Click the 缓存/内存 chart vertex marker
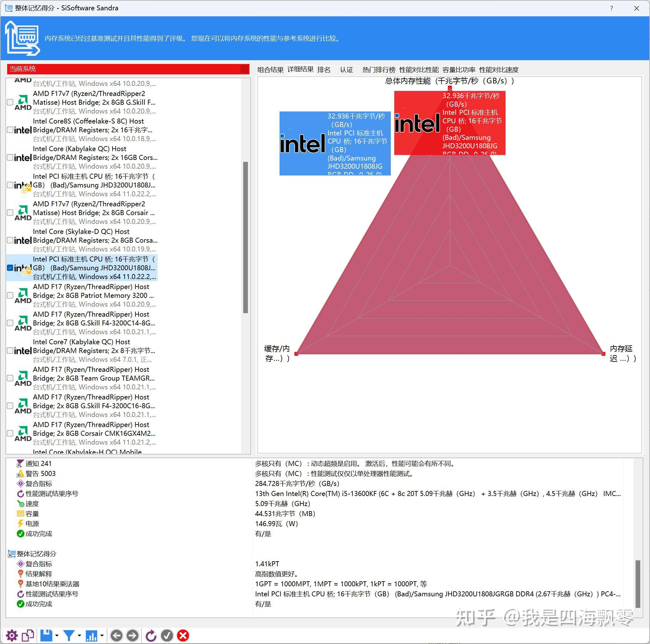 pos(296,354)
